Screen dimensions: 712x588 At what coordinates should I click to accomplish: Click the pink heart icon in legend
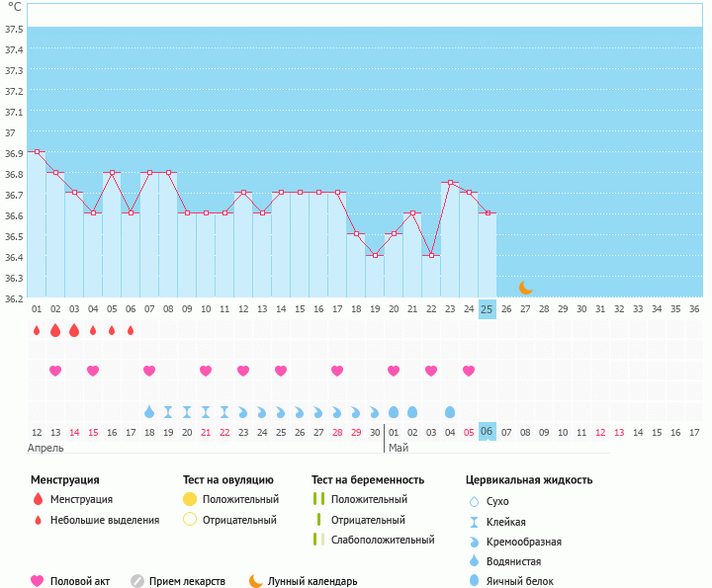[x=39, y=581]
